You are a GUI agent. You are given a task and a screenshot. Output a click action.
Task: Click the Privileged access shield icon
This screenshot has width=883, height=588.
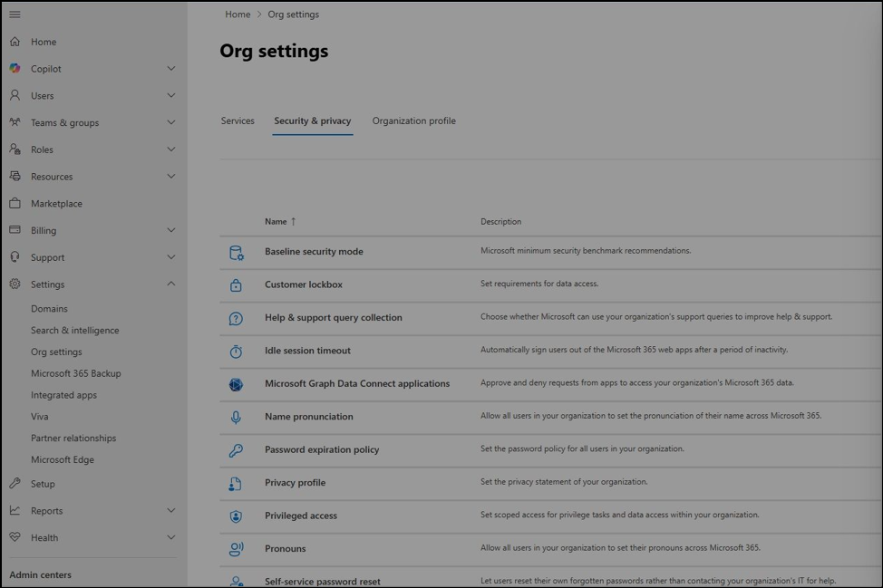click(x=236, y=516)
